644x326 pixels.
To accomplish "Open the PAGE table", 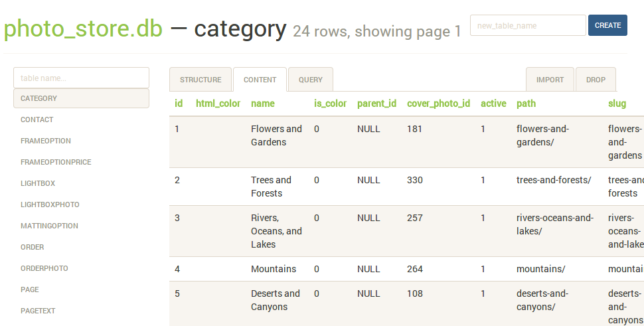I will pos(30,290).
